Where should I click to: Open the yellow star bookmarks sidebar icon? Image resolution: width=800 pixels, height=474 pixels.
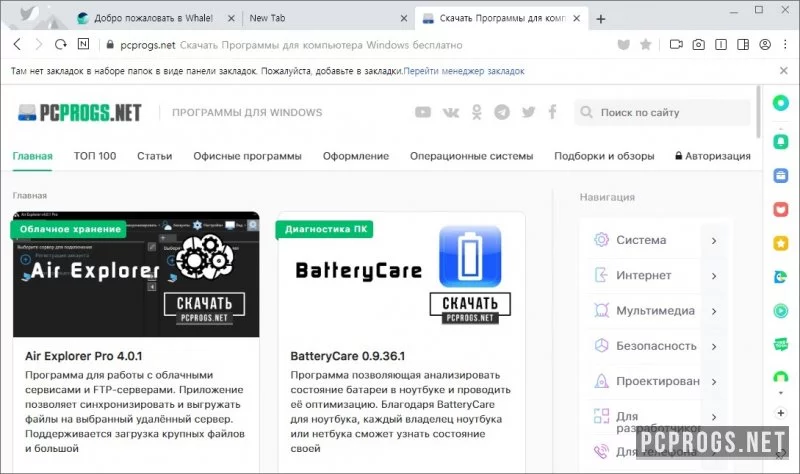coord(781,243)
